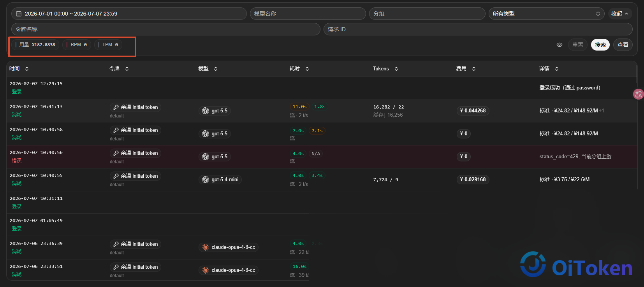Screen dimensions: 644x287
Task: Click the 查看 button
Action: (623, 45)
